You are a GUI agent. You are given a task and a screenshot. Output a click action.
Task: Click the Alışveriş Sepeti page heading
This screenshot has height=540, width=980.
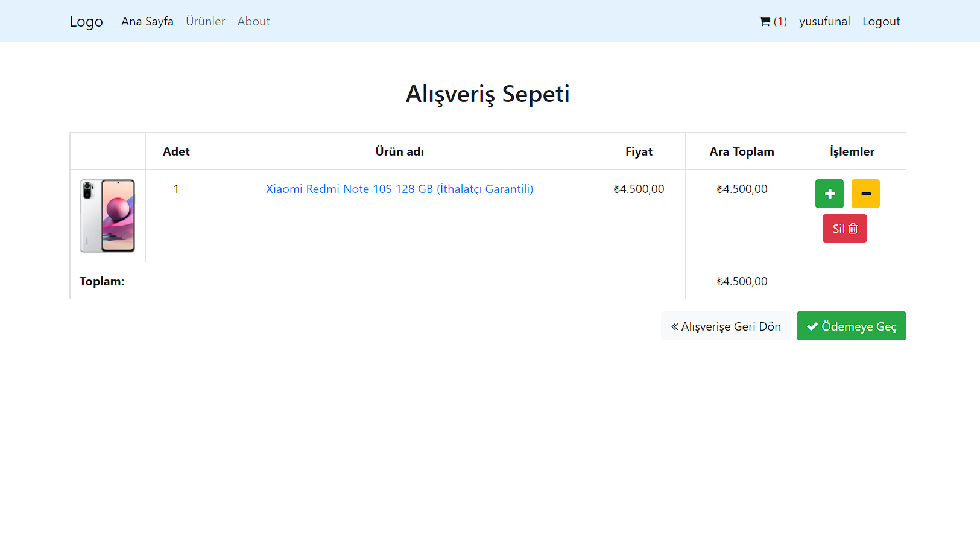tap(487, 94)
